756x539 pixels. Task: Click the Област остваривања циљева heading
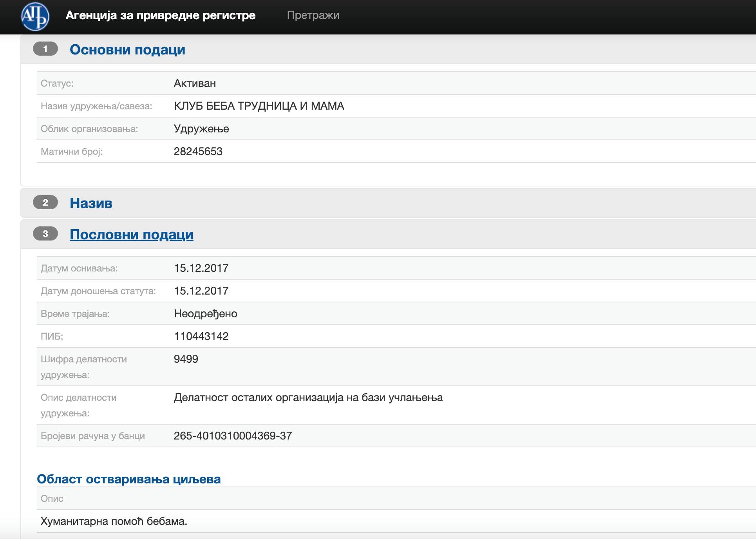point(128,479)
